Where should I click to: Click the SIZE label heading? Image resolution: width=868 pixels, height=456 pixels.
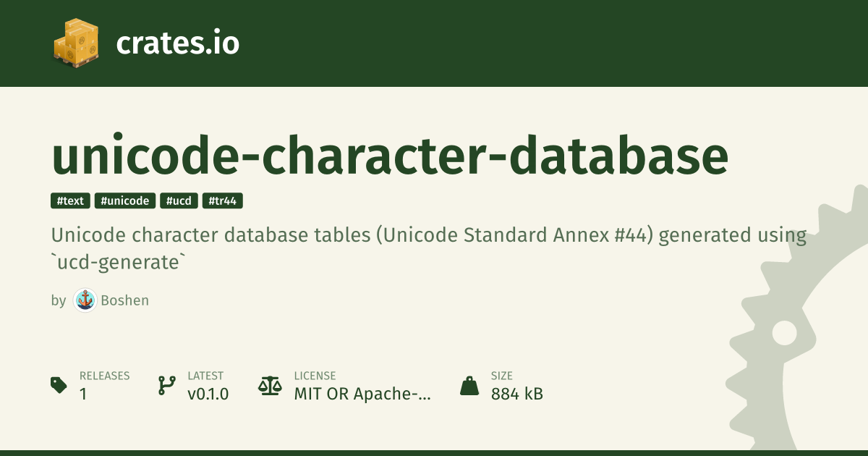point(502,376)
